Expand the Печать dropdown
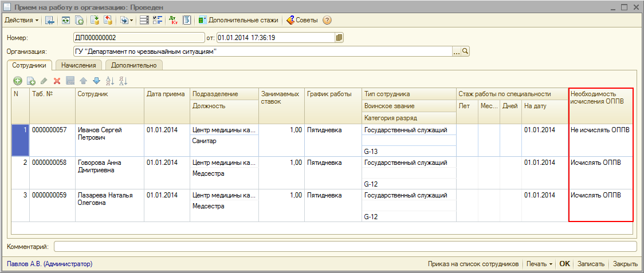The height and width of the screenshot is (273, 644). tap(540, 264)
